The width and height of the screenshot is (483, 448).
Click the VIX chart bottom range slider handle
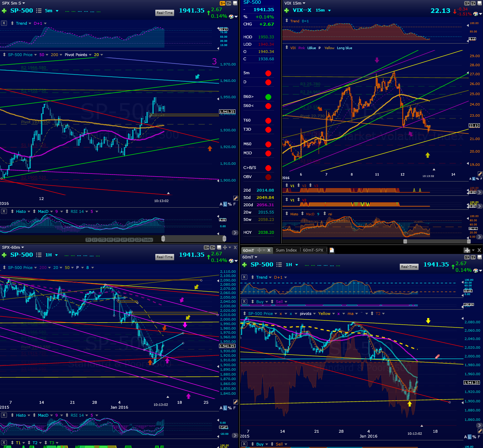click(x=405, y=241)
